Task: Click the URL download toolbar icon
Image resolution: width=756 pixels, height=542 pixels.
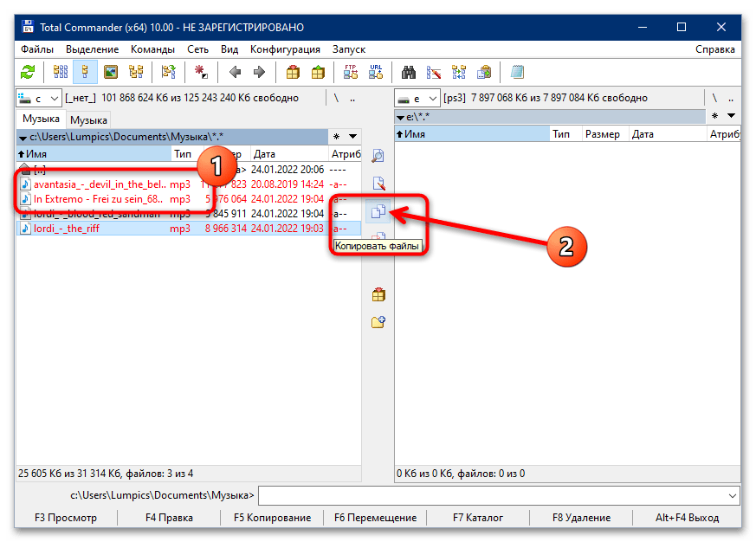Action: [x=376, y=72]
